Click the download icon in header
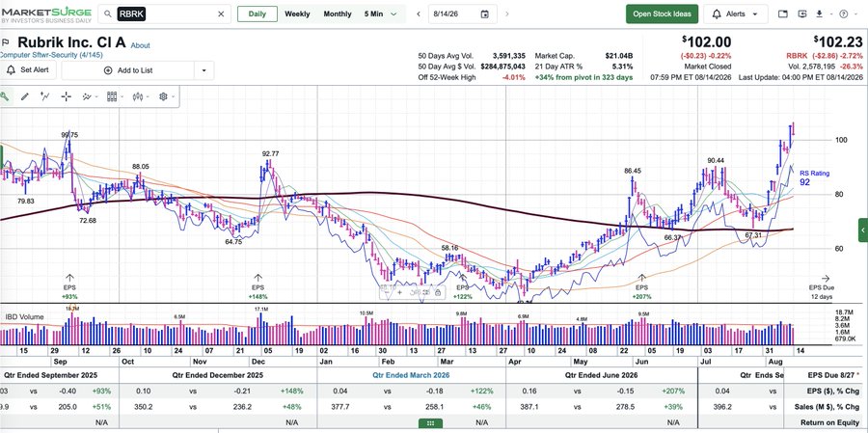This screenshot has height=433, width=868. point(819,14)
